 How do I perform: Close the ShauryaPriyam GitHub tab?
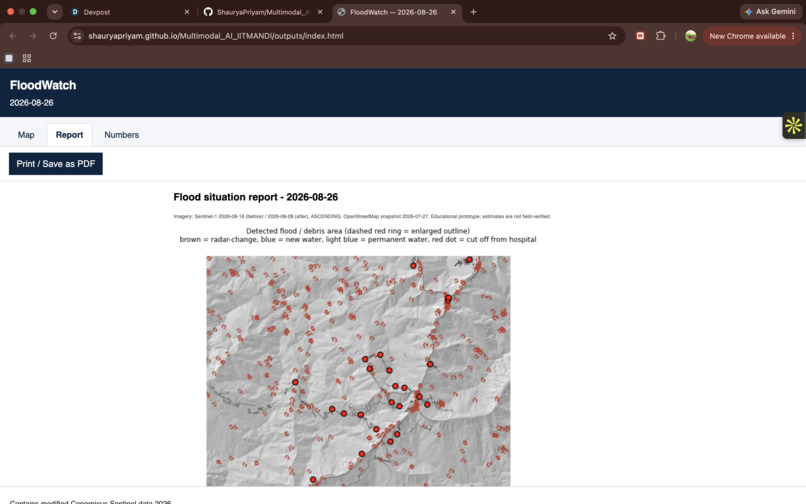click(x=320, y=12)
